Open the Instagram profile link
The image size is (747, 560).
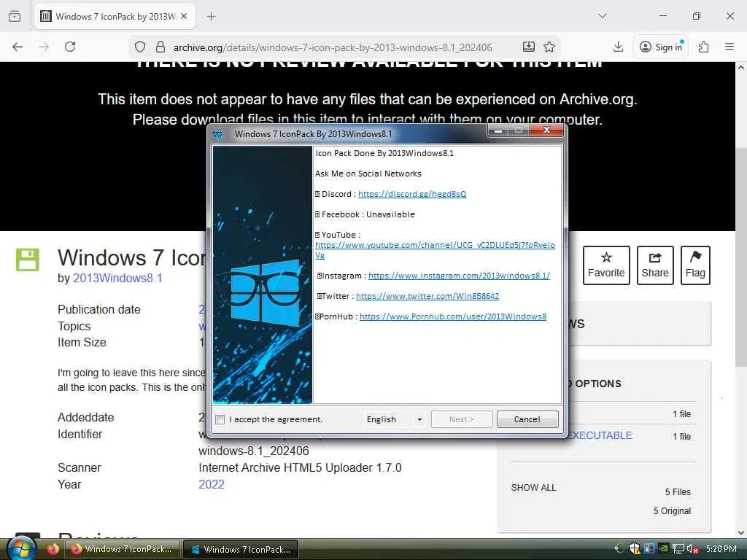459,276
